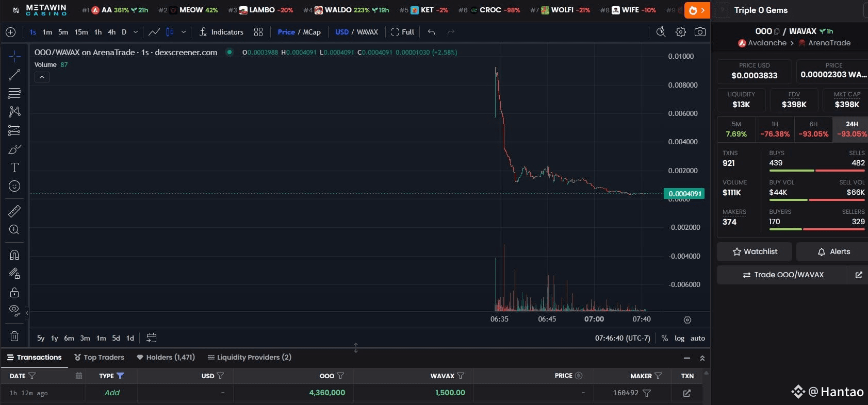Viewport: 868px width, 405px height.
Task: Collapse the indicator legend arrow
Action: coord(42,77)
